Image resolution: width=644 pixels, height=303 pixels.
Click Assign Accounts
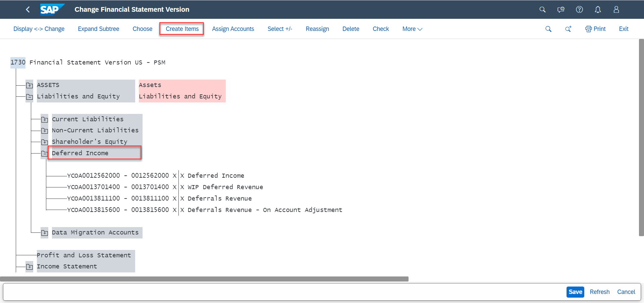coord(233,29)
